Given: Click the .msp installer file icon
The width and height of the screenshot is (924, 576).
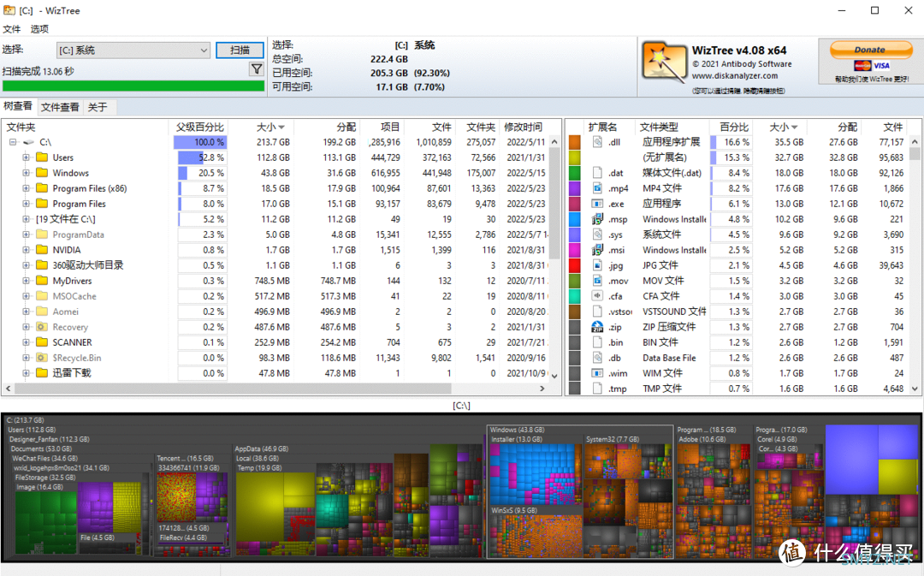Looking at the screenshot, I should tap(597, 219).
